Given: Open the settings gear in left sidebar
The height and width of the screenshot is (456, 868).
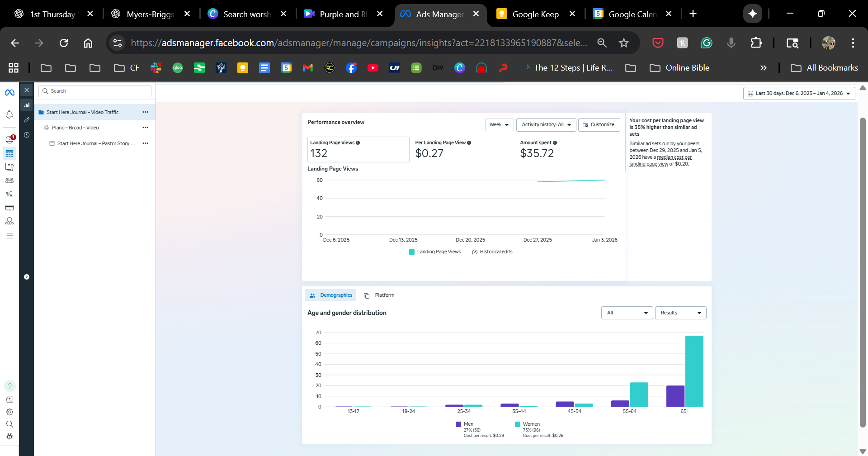Looking at the screenshot, I should (x=9, y=412).
